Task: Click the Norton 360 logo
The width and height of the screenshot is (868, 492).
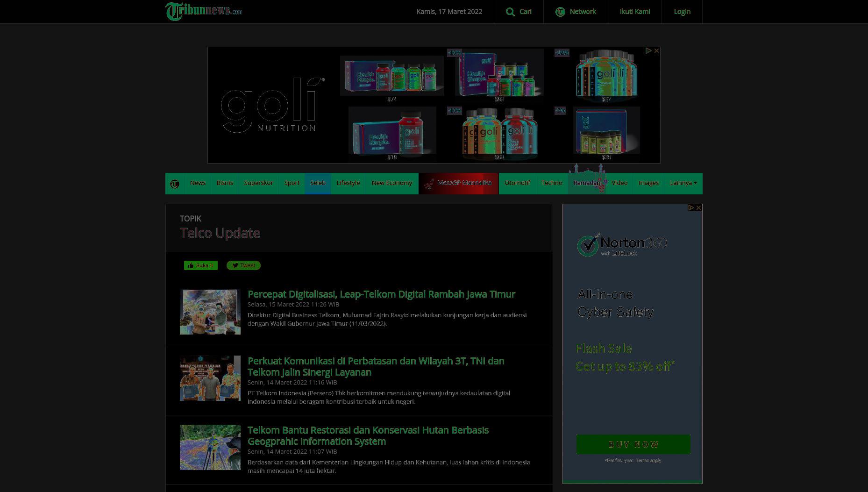Action: point(622,245)
